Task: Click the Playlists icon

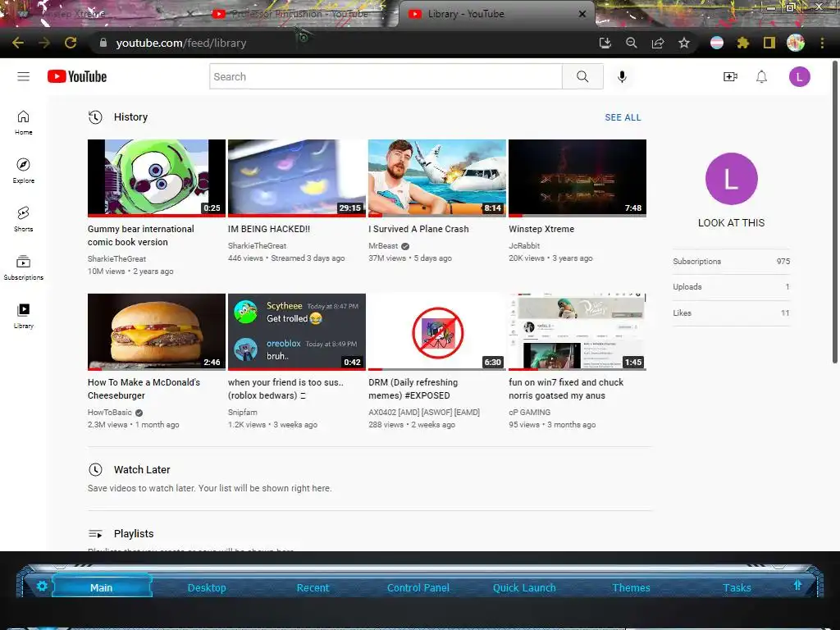Action: point(95,533)
